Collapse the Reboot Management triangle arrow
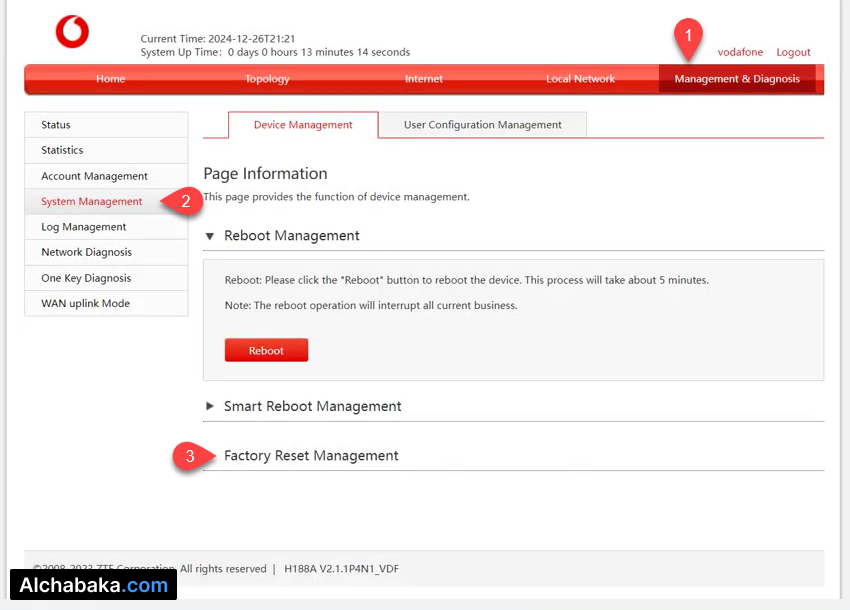Screen dimensions: 850x610 210,236
